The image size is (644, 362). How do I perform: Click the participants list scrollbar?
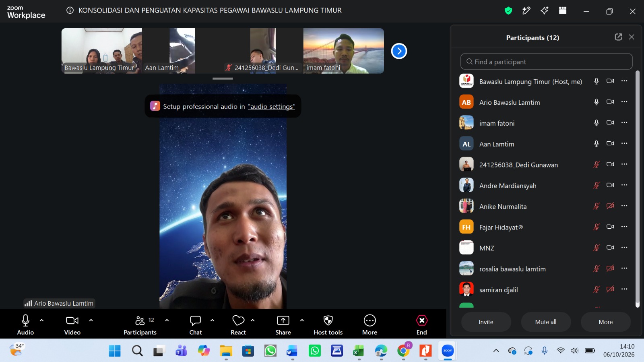637,189
